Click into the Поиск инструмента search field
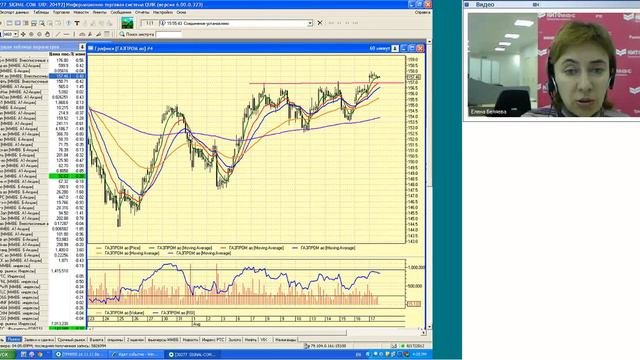This screenshot has height=360, width=640. coord(169,34)
